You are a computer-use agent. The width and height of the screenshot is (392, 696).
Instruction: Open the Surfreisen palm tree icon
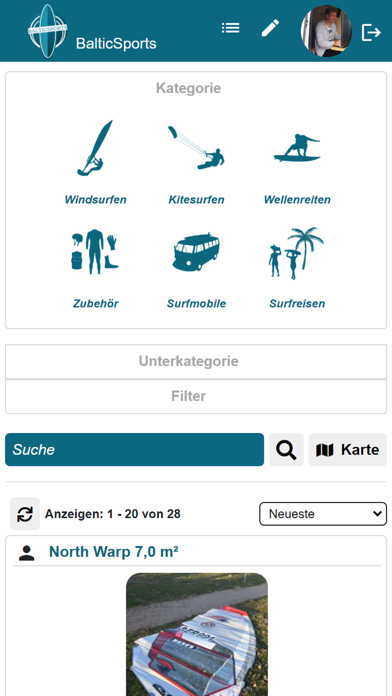click(x=296, y=253)
